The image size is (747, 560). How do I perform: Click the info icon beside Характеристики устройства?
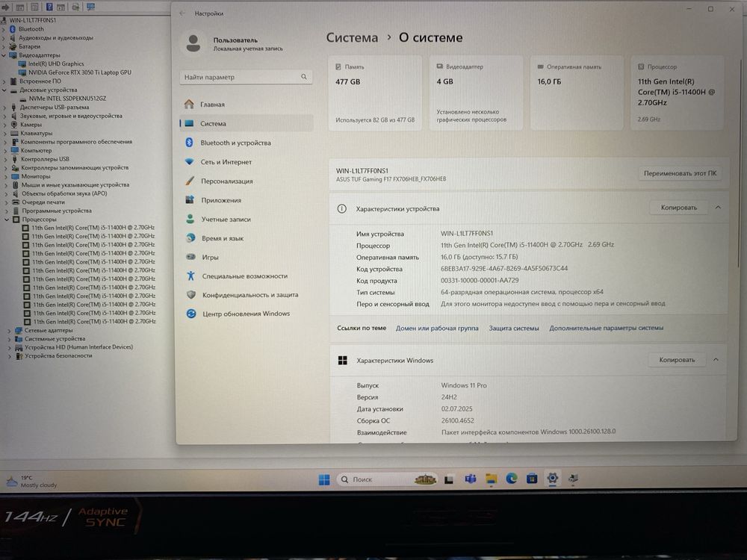[341, 208]
